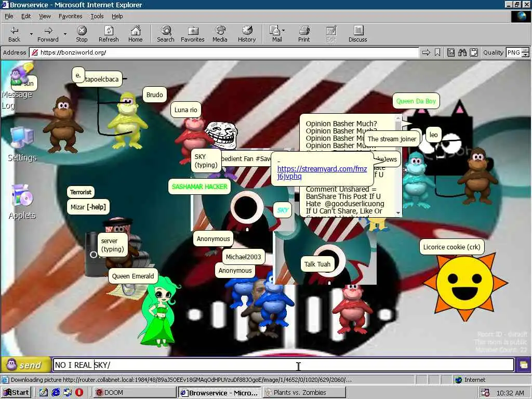Click the Talk Tuah name tag
Viewport: 532px width, 399px height.
(317, 264)
